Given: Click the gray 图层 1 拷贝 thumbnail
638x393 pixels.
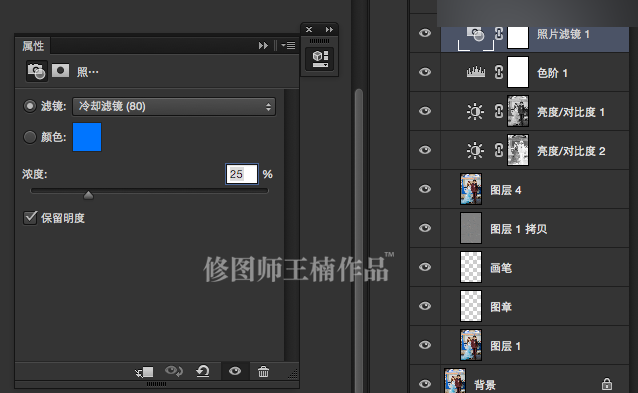Looking at the screenshot, I should (x=471, y=228).
